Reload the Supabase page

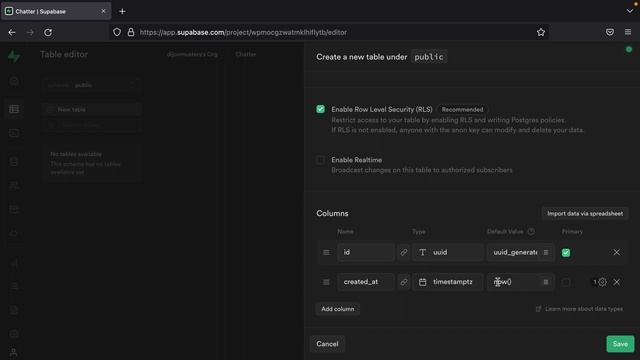[48, 32]
